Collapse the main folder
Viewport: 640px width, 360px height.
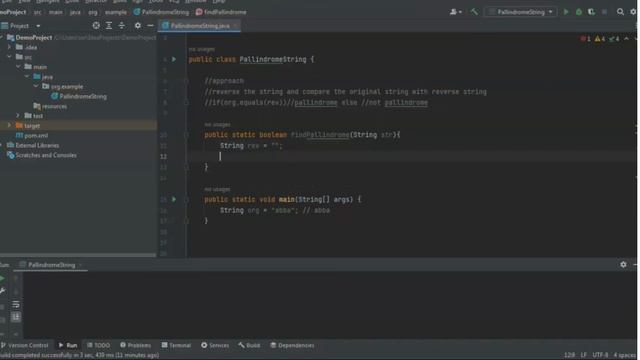coord(19,67)
